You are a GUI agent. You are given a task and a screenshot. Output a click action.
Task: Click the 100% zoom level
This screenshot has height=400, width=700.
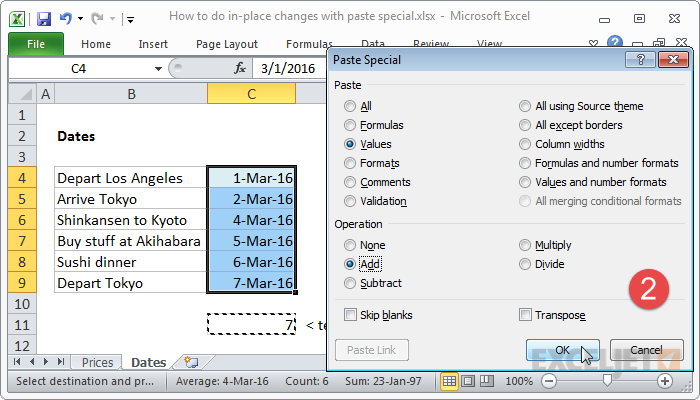[x=519, y=381]
